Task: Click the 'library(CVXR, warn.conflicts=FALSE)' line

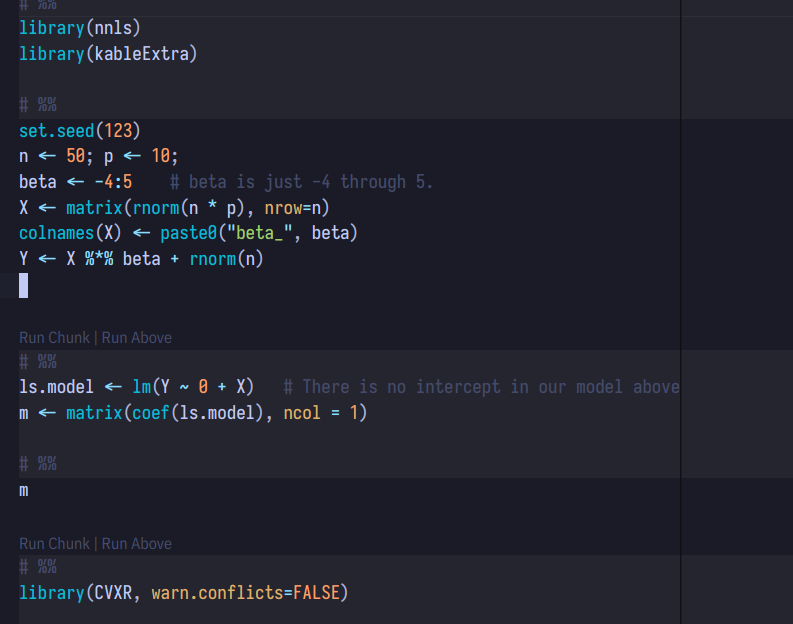Action: 184,593
